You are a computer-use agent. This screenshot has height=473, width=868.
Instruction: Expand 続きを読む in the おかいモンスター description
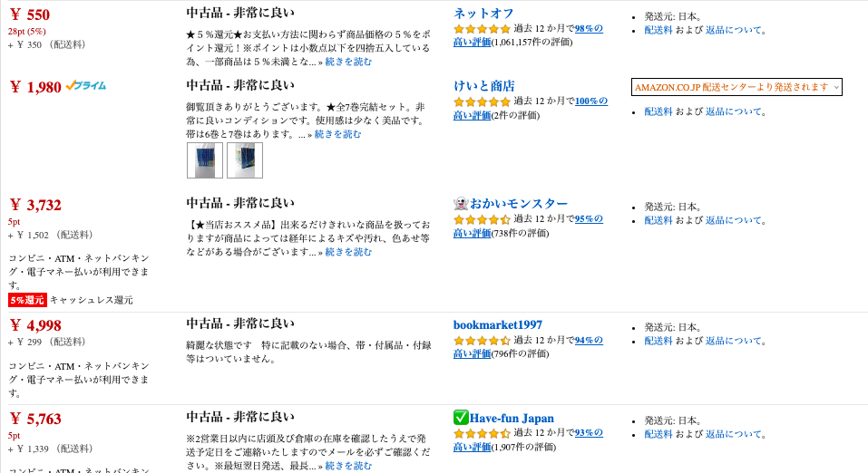point(348,252)
